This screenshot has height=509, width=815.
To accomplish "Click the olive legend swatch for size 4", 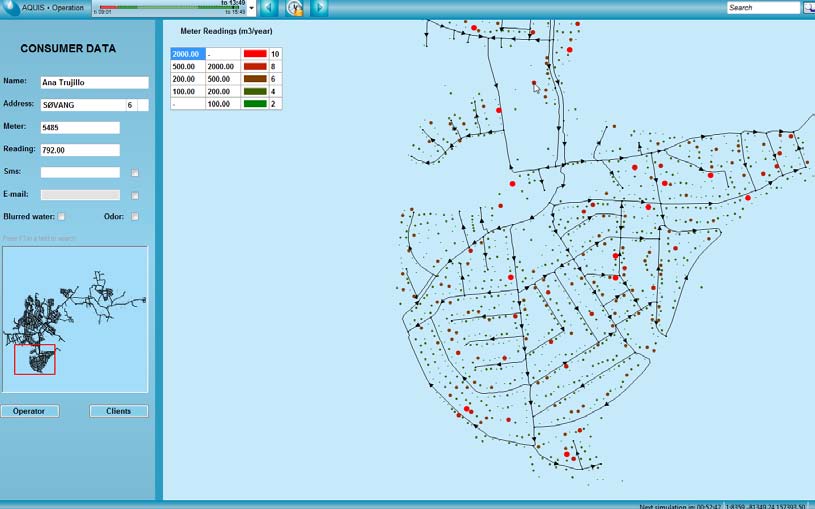I will coord(255,92).
